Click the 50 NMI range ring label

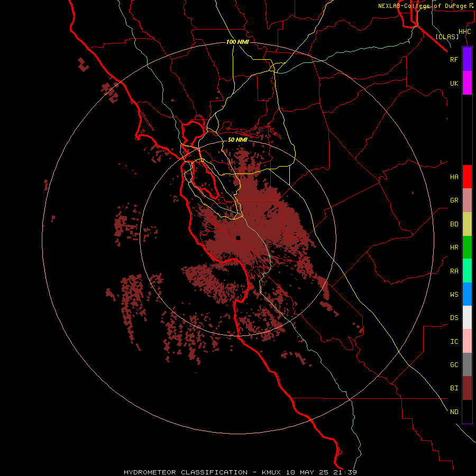click(x=237, y=140)
